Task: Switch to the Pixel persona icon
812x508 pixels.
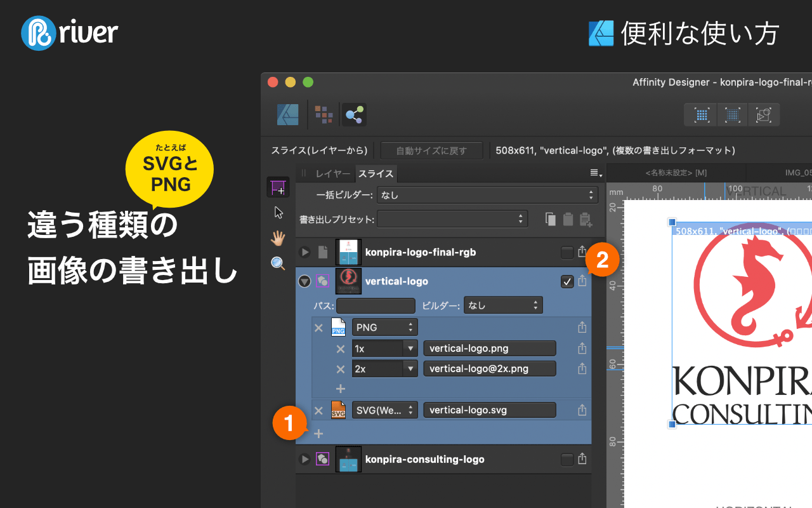Action: [x=324, y=115]
